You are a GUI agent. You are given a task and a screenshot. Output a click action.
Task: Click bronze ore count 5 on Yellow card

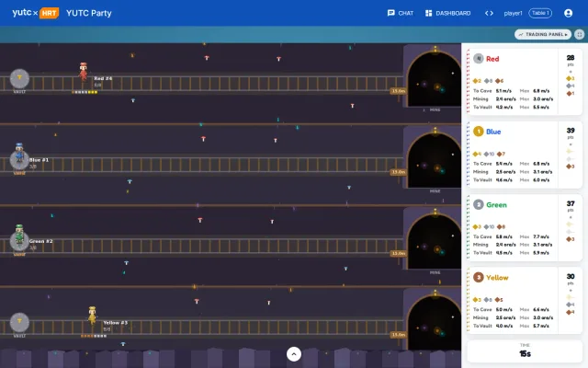(x=499, y=300)
